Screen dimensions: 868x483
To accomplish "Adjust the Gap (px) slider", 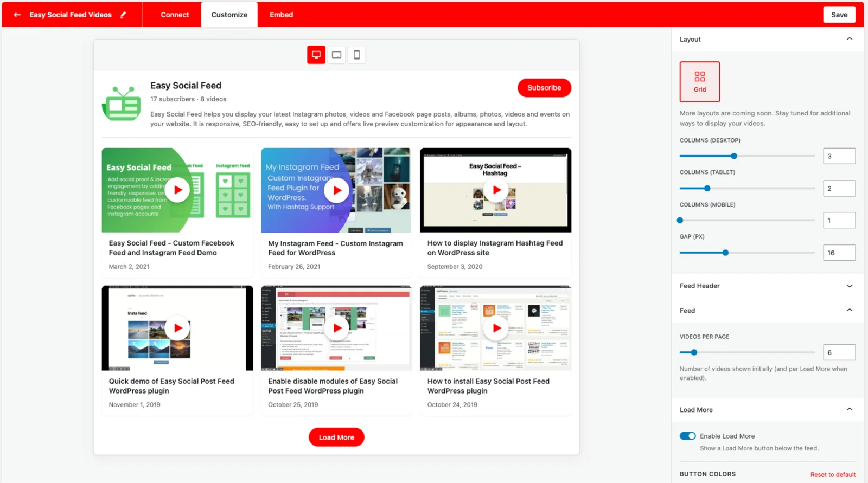I will click(747, 253).
